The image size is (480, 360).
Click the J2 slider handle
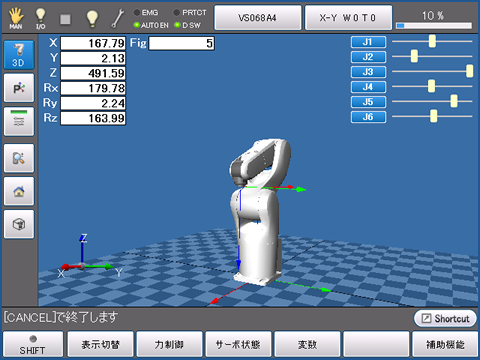[414, 56]
